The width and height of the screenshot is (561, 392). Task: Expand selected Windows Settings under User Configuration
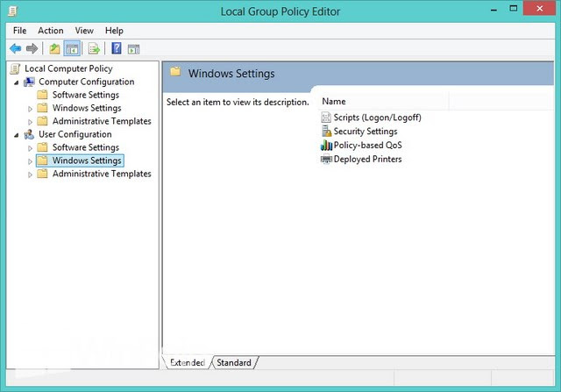click(x=30, y=161)
